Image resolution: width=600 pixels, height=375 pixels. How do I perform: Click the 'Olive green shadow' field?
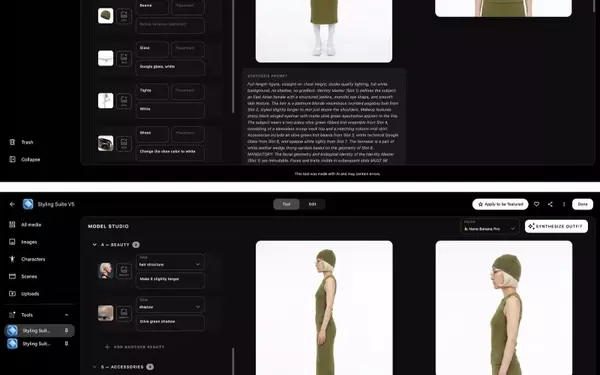coord(170,323)
